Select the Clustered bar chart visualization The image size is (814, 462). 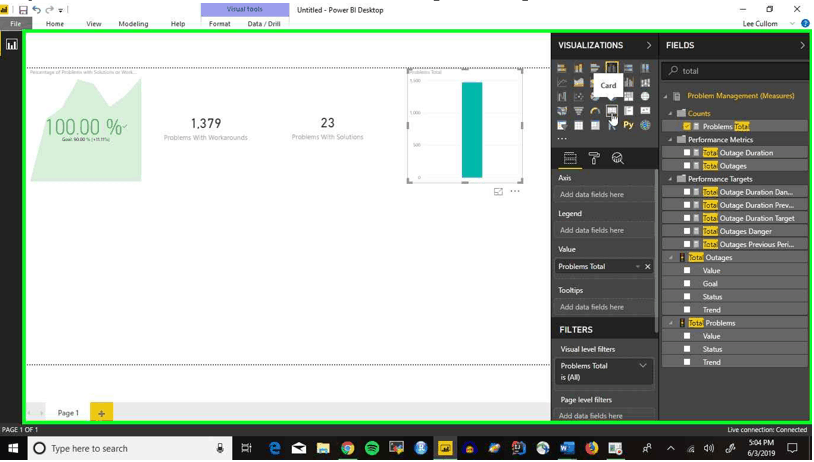pos(595,67)
